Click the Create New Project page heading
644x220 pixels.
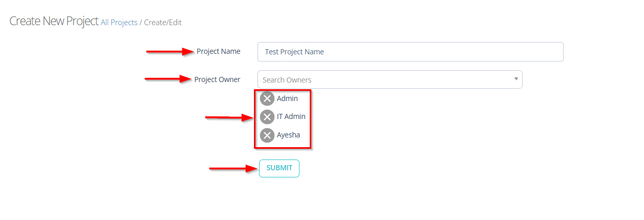[x=54, y=22]
